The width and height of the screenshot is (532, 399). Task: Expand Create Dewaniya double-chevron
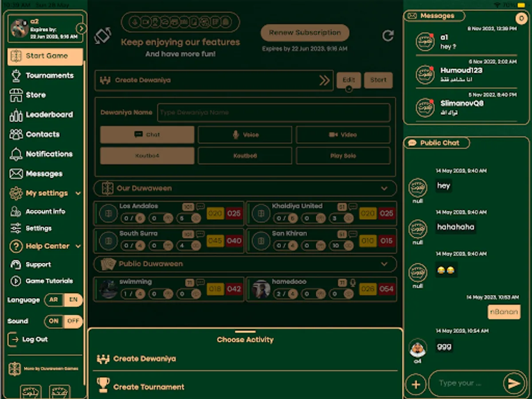pyautogui.click(x=324, y=80)
